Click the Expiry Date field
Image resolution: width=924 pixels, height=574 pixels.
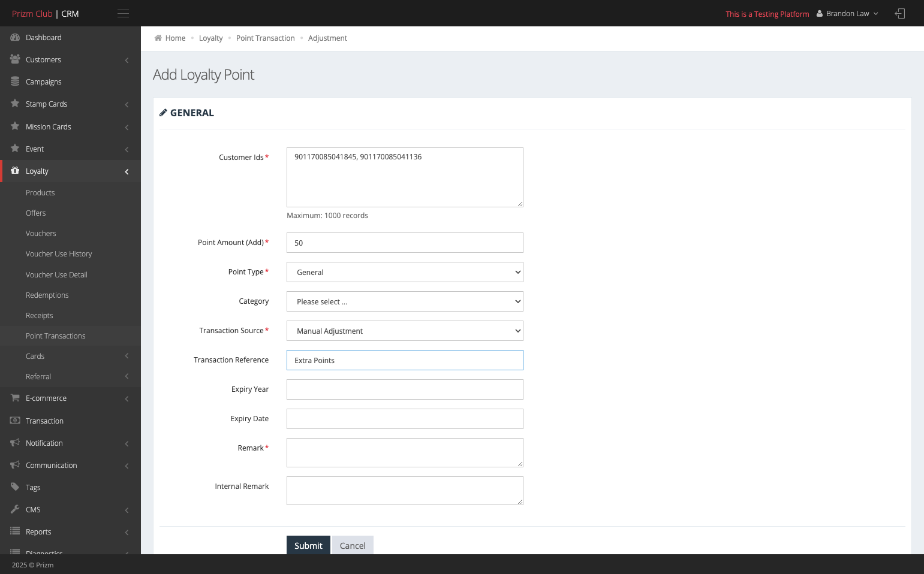point(405,419)
